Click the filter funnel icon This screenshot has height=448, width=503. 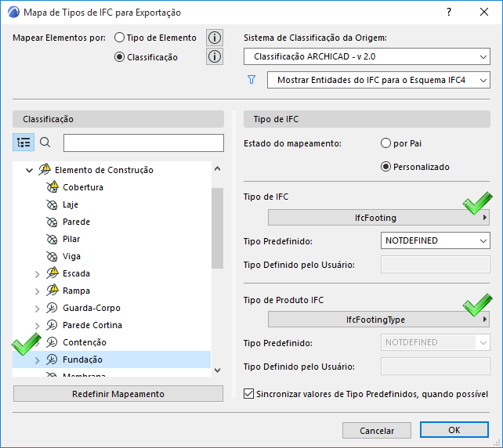pyautogui.click(x=251, y=80)
